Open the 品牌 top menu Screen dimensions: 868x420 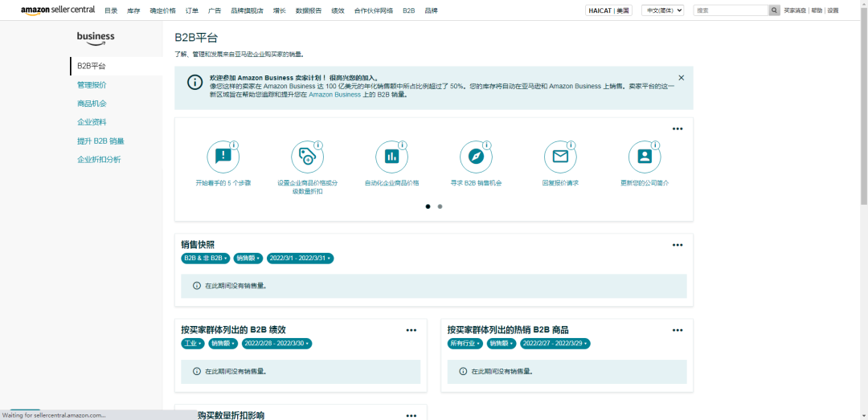[x=432, y=10]
